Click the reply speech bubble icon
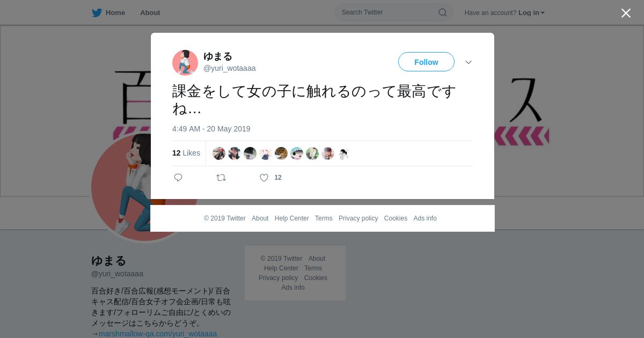The image size is (644, 338). coord(178,178)
